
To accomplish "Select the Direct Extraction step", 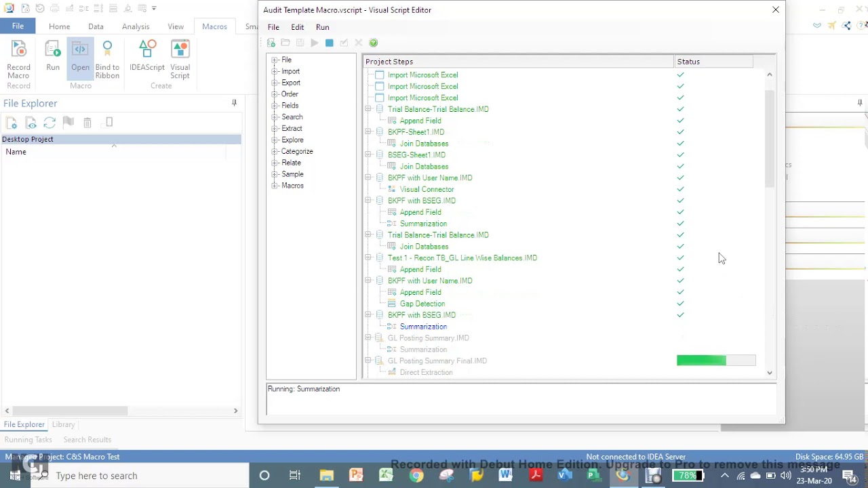I will [426, 372].
